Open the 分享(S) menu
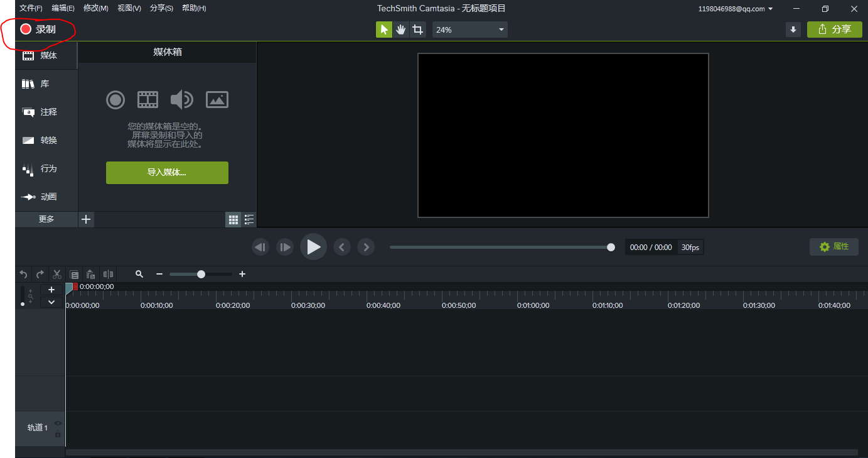The image size is (868, 458). coord(161,8)
